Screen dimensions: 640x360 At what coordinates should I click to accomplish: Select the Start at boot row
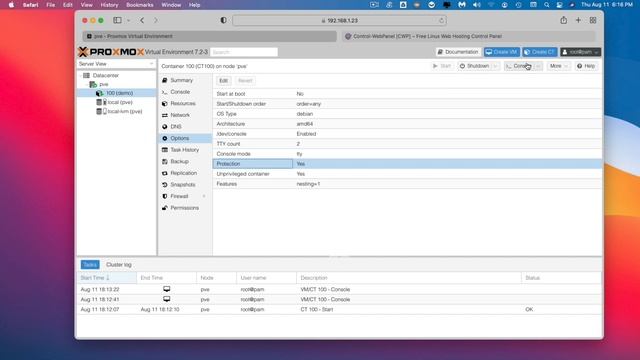click(x=407, y=94)
